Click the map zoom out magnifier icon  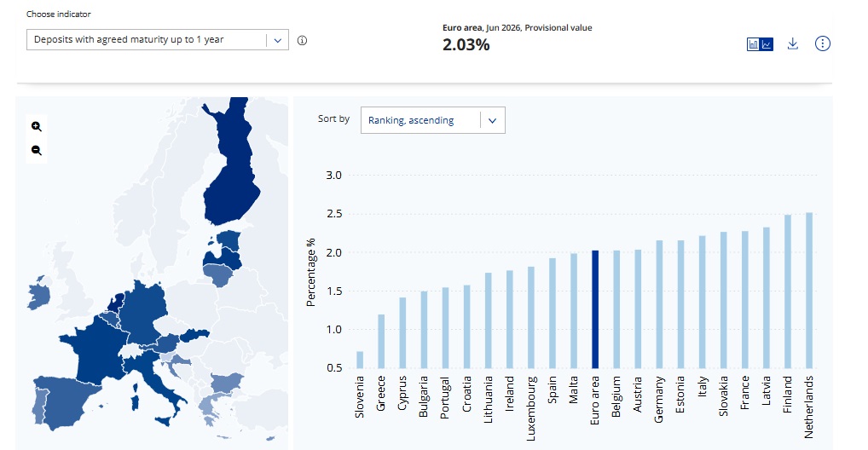click(x=37, y=151)
